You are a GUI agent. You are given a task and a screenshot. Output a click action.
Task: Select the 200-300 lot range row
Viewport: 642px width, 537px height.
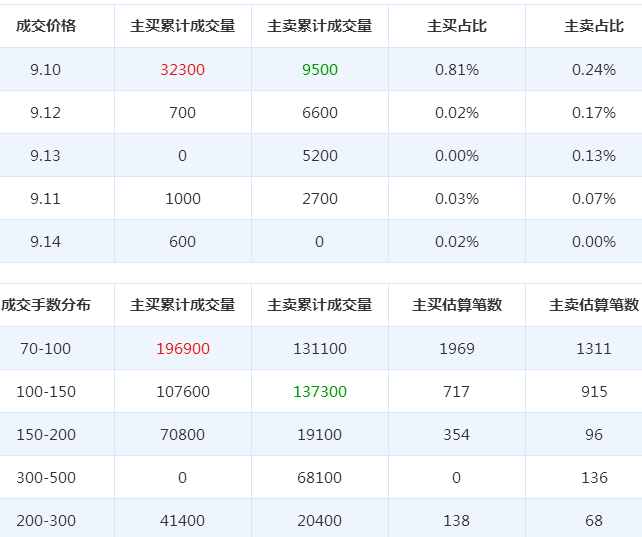[321, 518]
